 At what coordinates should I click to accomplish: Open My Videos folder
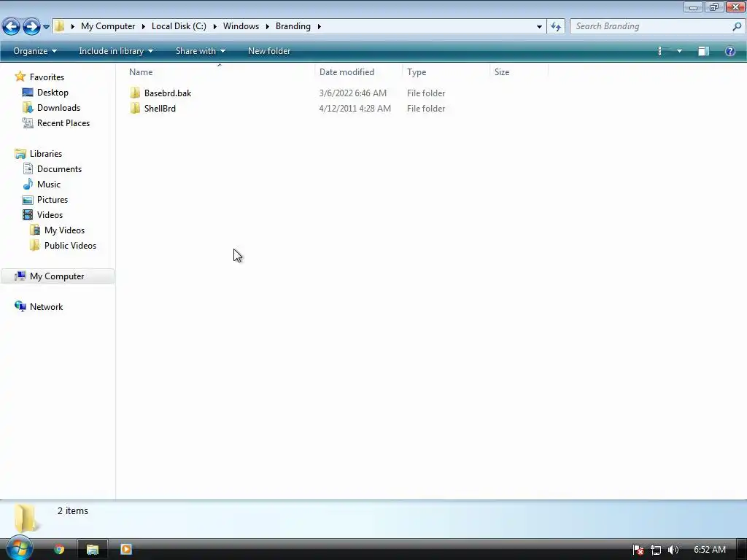pos(64,230)
